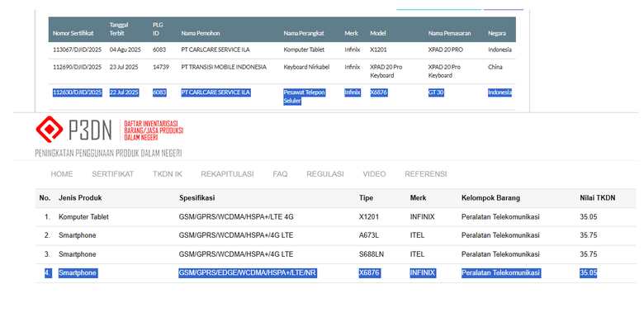Click the highlighted date 22 Jul 2025
The width and height of the screenshot is (644, 322).
124,92
